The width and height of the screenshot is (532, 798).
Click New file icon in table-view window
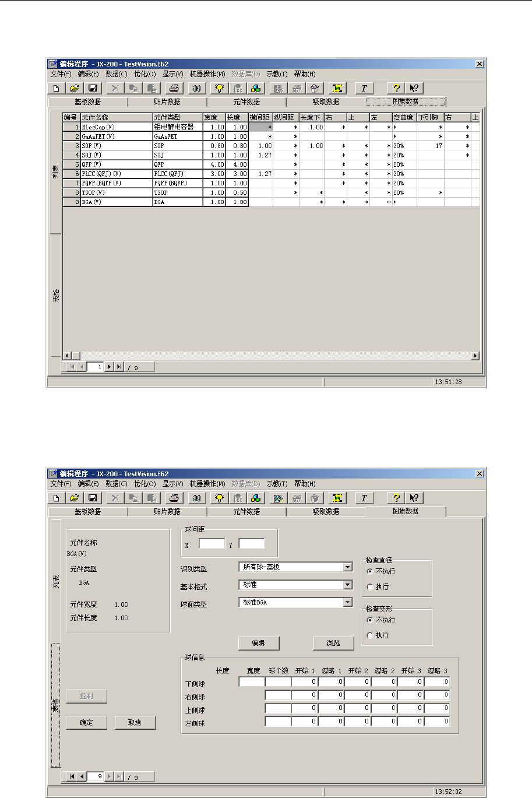[57, 88]
